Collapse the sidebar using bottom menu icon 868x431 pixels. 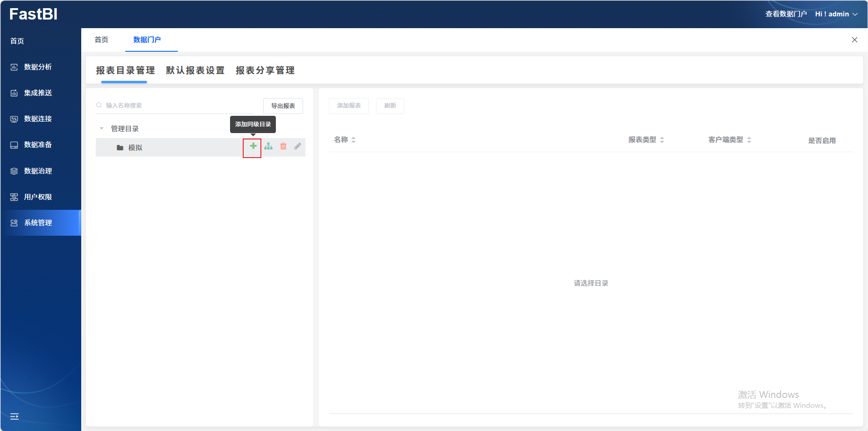15,416
